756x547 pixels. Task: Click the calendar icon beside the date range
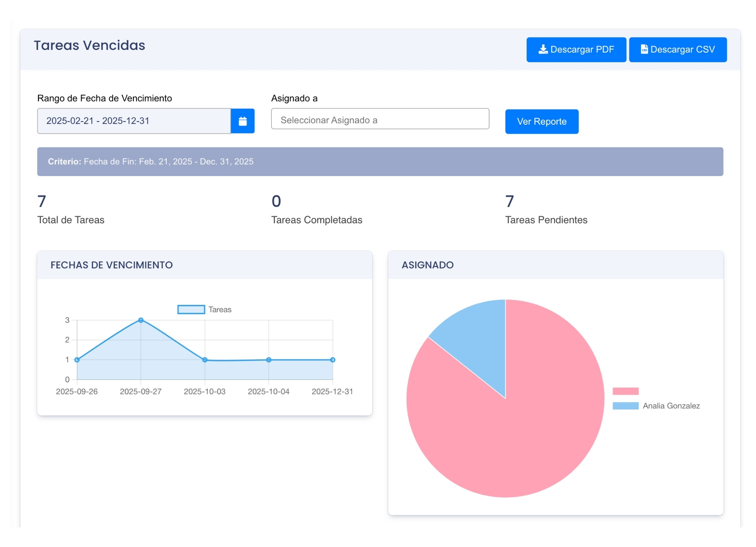[242, 121]
